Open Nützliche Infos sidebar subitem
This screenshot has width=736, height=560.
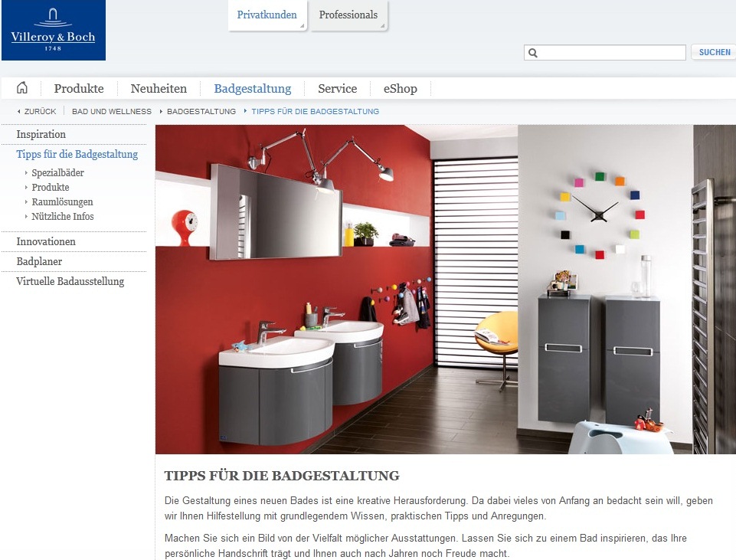point(63,216)
